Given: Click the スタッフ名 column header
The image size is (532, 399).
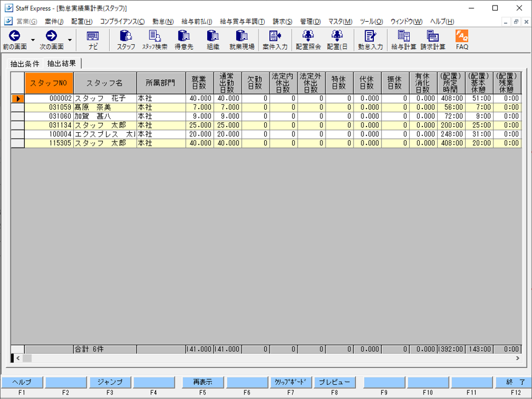Looking at the screenshot, I should pyautogui.click(x=105, y=83).
